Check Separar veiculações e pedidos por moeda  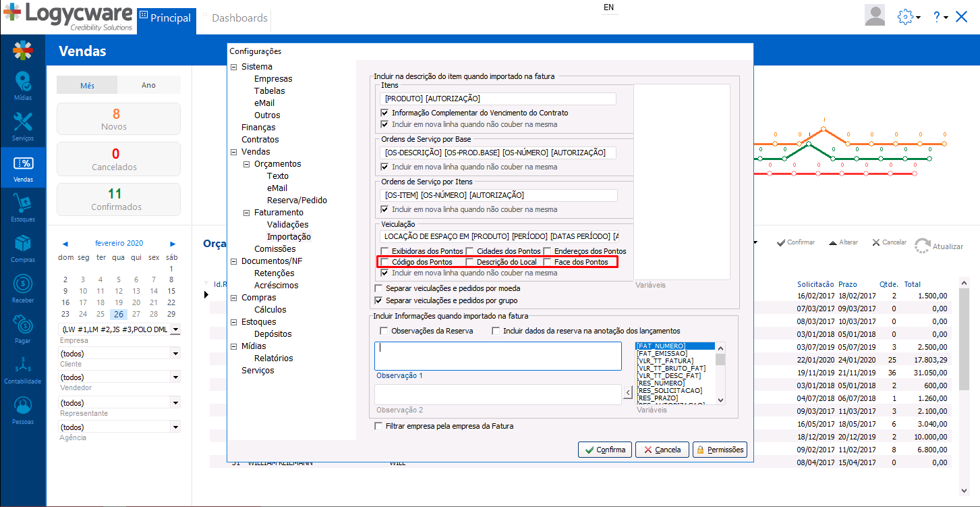[x=378, y=288]
